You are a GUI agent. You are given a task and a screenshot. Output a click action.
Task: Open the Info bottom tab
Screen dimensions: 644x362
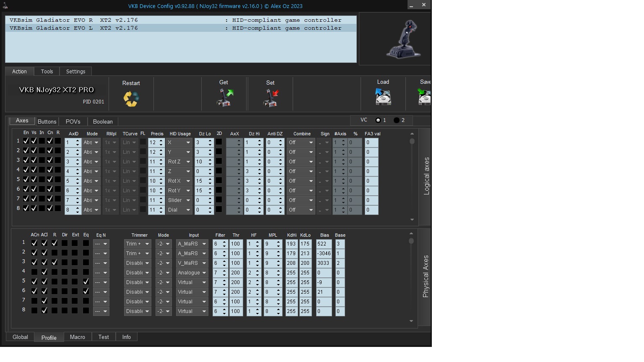126,337
